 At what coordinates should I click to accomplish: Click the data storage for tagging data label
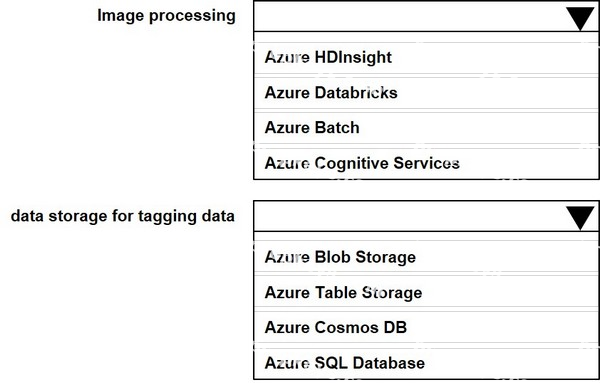click(123, 216)
